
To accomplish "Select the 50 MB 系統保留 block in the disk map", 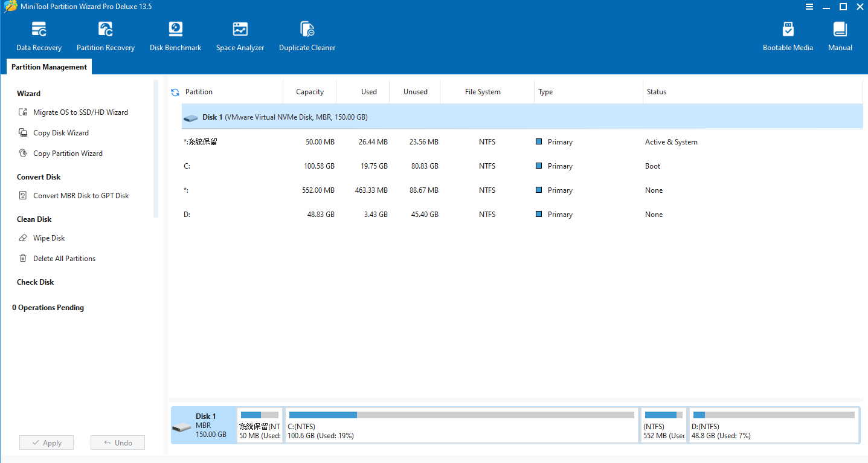I will coord(260,425).
